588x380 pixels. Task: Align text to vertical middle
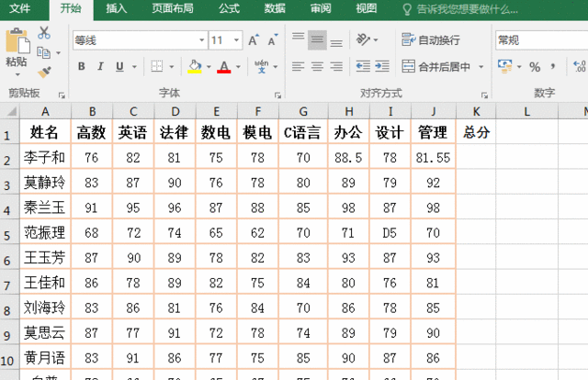click(317, 40)
